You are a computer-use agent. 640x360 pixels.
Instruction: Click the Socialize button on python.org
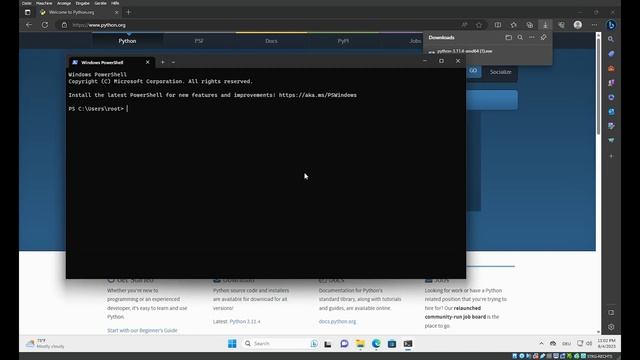click(500, 72)
